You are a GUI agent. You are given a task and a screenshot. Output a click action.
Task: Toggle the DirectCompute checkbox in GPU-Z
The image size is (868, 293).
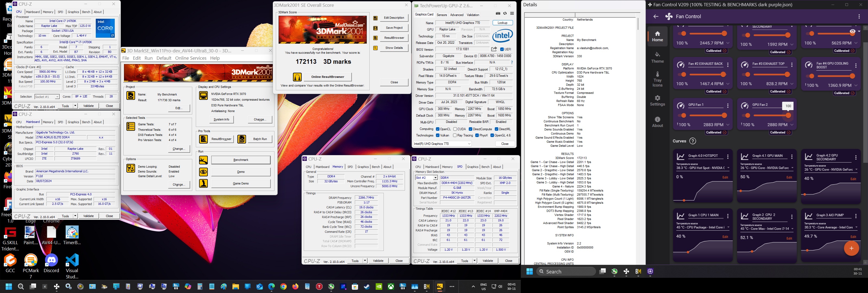pos(470,129)
